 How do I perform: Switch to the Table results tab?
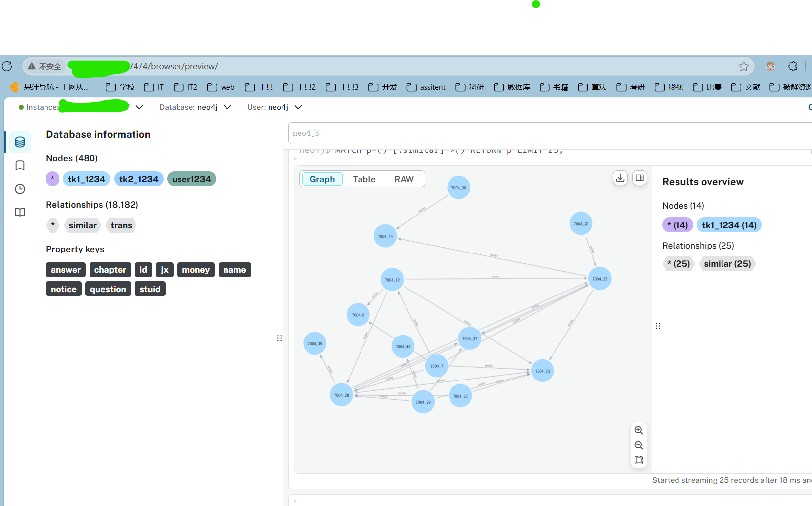[364, 179]
